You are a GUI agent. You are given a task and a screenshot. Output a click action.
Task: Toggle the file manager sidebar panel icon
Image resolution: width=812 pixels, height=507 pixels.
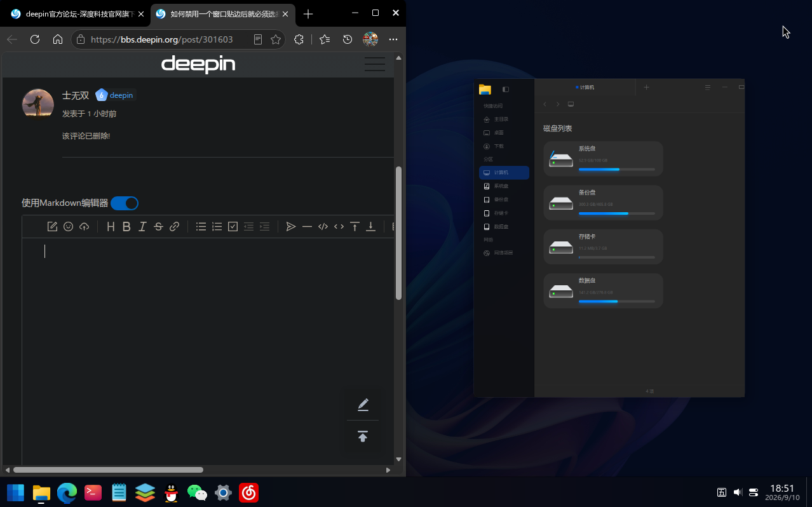coord(506,90)
